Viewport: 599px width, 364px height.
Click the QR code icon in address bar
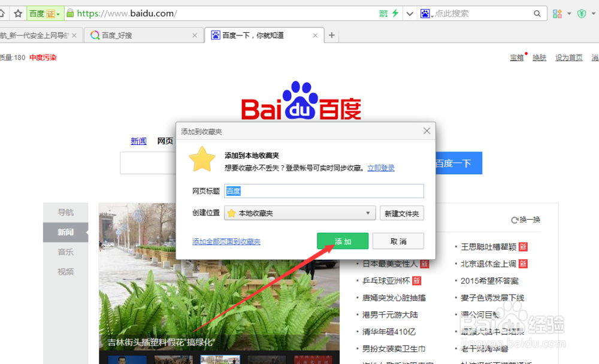click(383, 14)
